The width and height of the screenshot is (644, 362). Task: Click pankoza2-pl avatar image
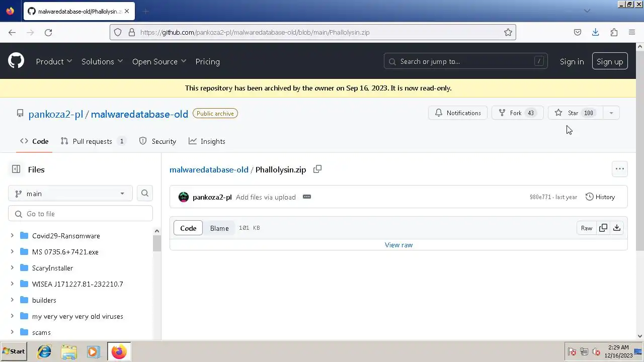point(184,197)
